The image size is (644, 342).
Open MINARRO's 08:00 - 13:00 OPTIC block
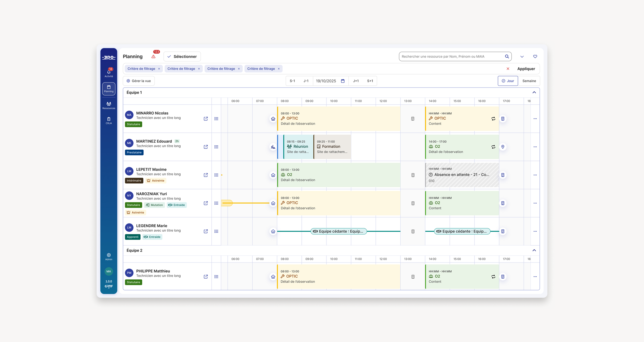339,119
